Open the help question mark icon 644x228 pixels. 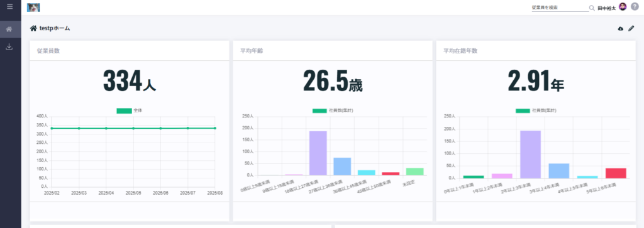(635, 7)
